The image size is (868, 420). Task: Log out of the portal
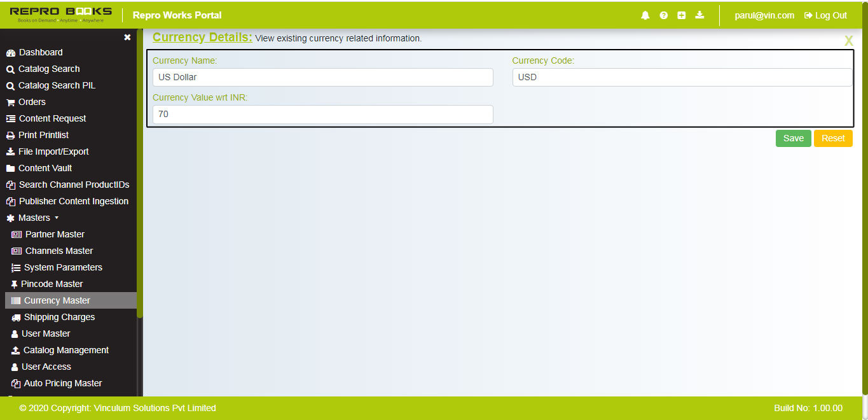[825, 15]
